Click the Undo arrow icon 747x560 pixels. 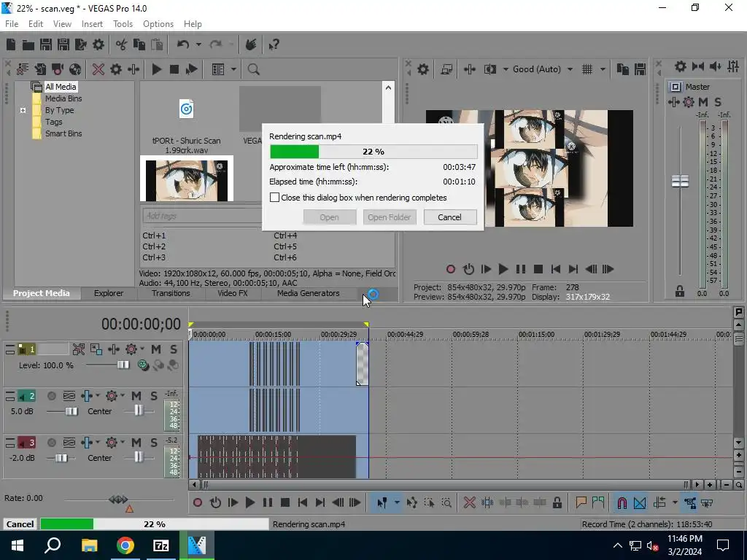(183, 44)
